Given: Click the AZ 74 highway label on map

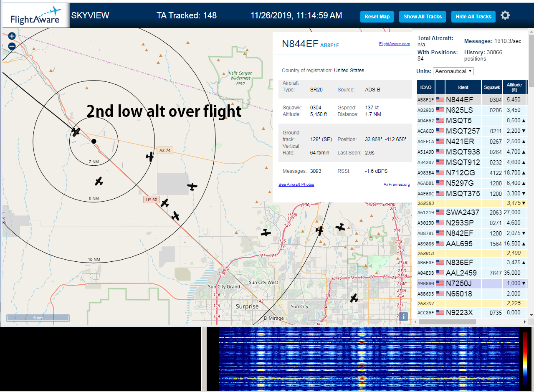Looking at the screenshot, I should click(x=165, y=150).
